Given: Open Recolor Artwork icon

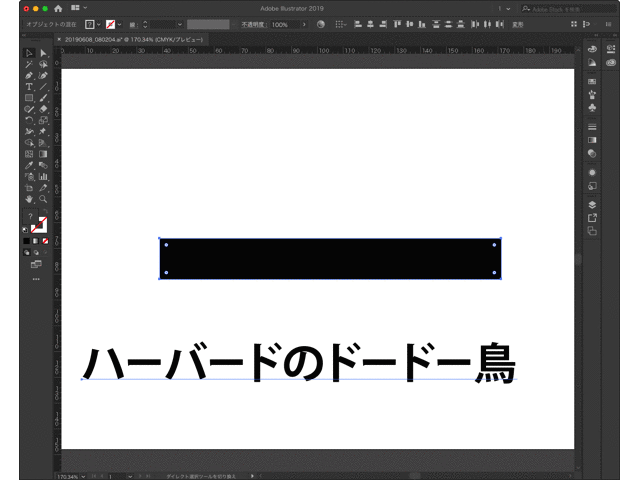Looking at the screenshot, I should coord(321,24).
